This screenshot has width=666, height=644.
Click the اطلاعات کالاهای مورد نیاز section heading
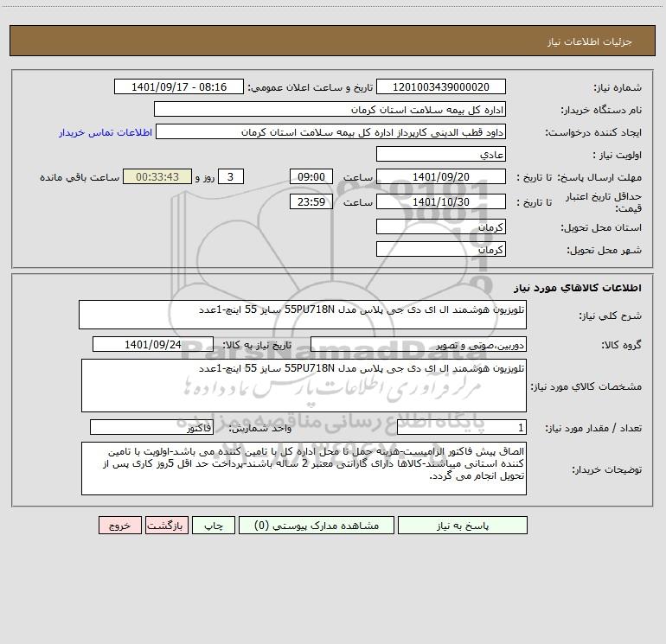pos(578,288)
